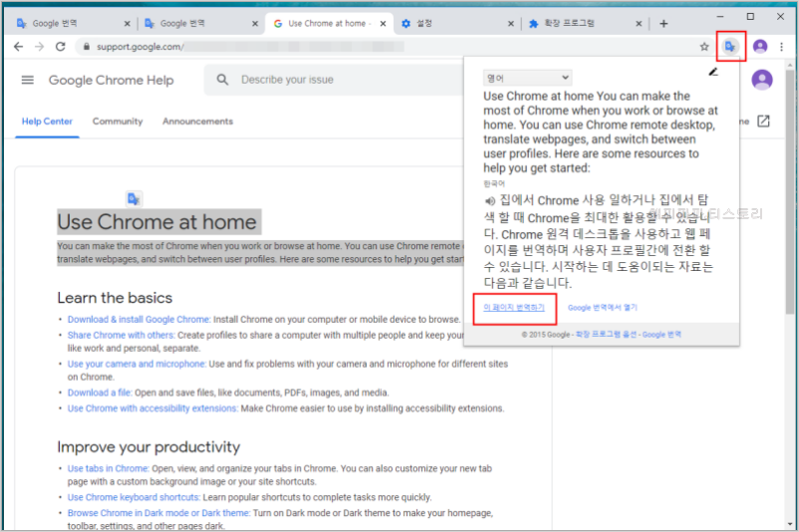799x532 pixels.
Task: Open Download & install Google Chrome link
Action: (138, 320)
